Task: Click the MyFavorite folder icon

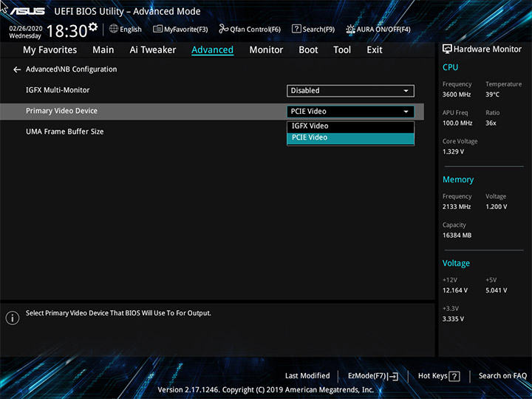Action: pyautogui.click(x=157, y=29)
